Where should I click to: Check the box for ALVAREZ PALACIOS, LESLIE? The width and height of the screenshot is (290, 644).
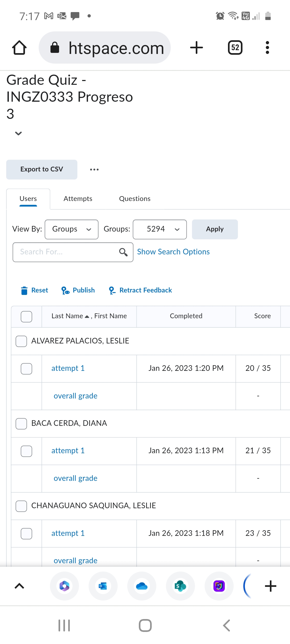click(x=21, y=341)
